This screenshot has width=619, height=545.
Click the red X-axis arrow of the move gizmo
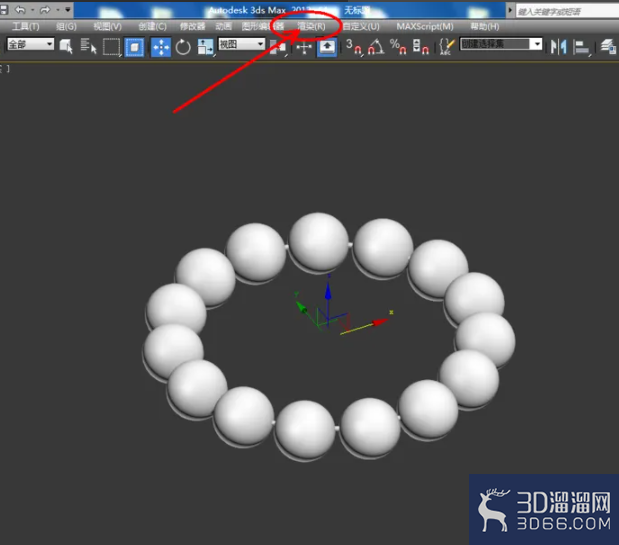pyautogui.click(x=380, y=322)
